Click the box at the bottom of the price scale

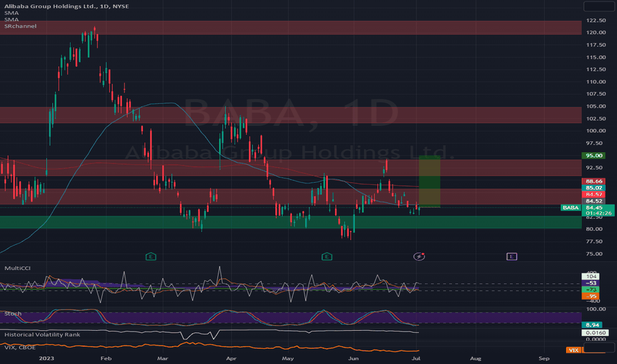[x=598, y=347]
